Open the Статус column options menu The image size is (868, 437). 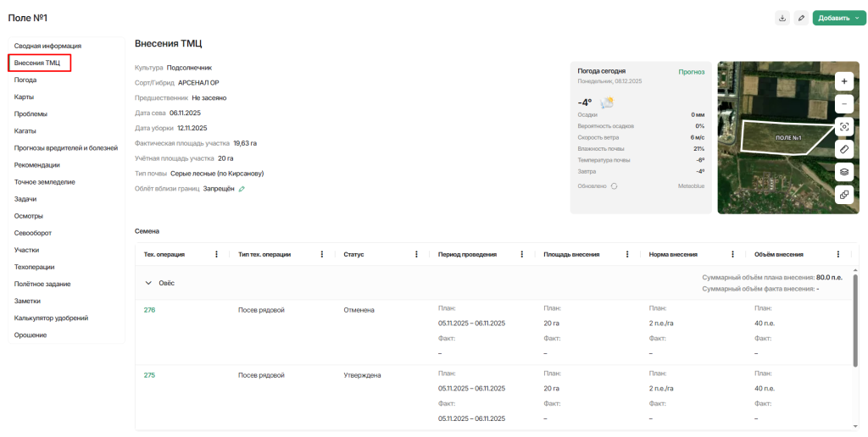tap(416, 254)
